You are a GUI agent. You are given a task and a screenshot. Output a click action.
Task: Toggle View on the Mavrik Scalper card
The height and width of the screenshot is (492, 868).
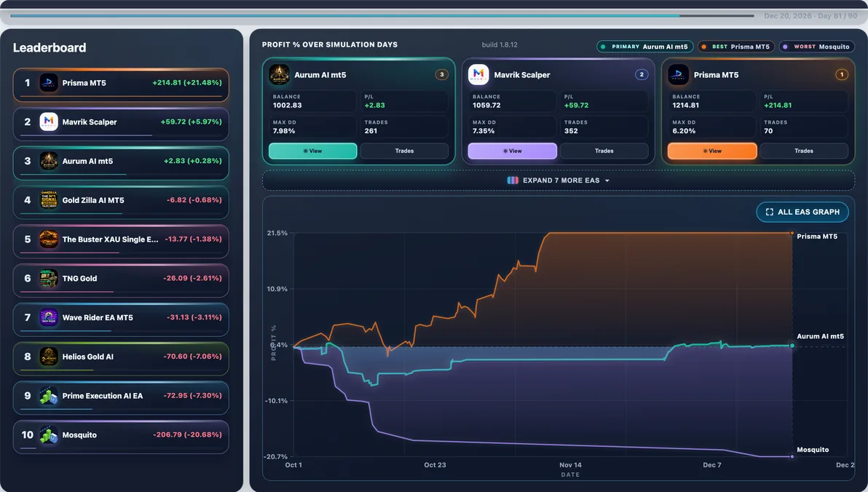coord(513,151)
